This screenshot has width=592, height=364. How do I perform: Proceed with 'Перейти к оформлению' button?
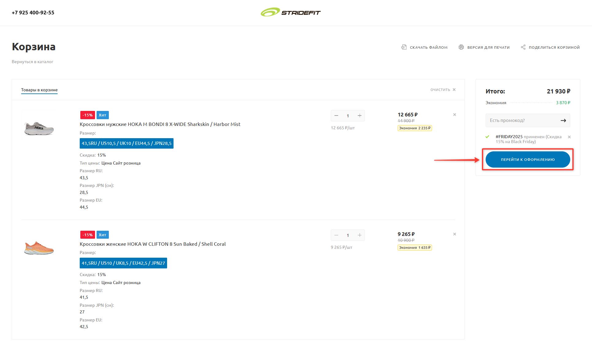(528, 159)
